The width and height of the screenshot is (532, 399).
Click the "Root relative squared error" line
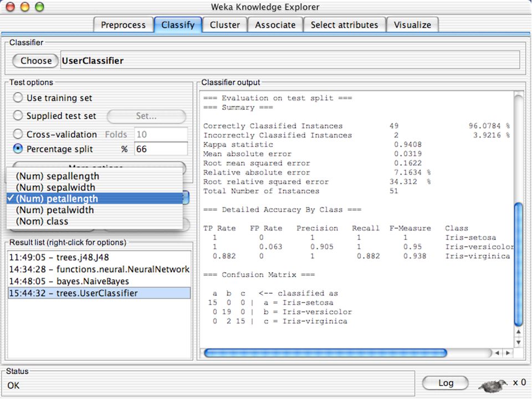(317, 182)
